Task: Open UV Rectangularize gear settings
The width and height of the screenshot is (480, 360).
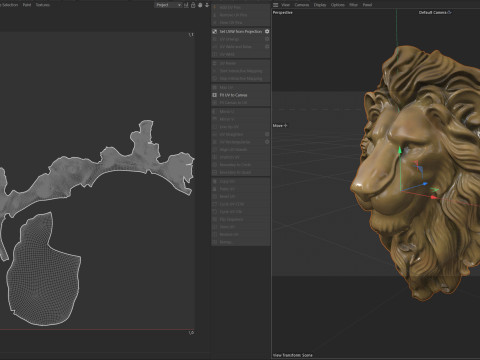Action: pyautogui.click(x=267, y=142)
